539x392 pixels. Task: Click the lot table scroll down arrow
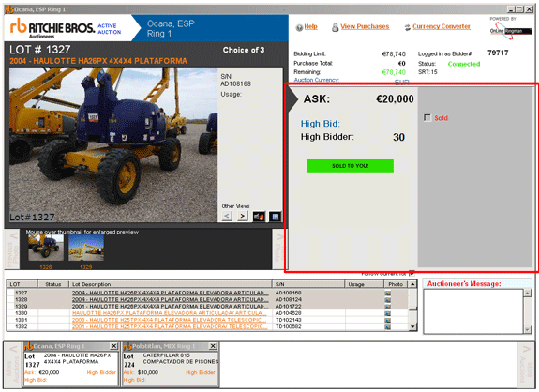[x=412, y=327]
